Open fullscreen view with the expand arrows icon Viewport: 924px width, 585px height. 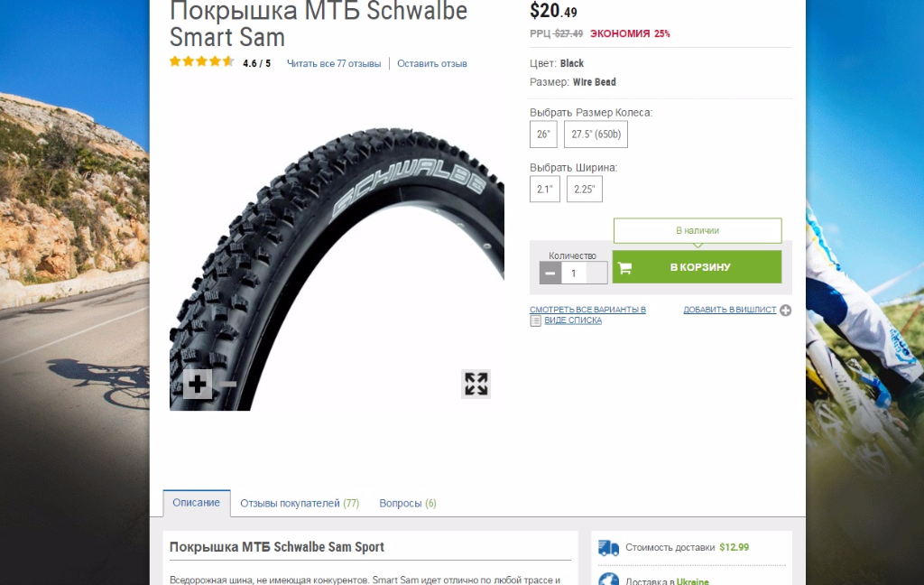click(476, 384)
